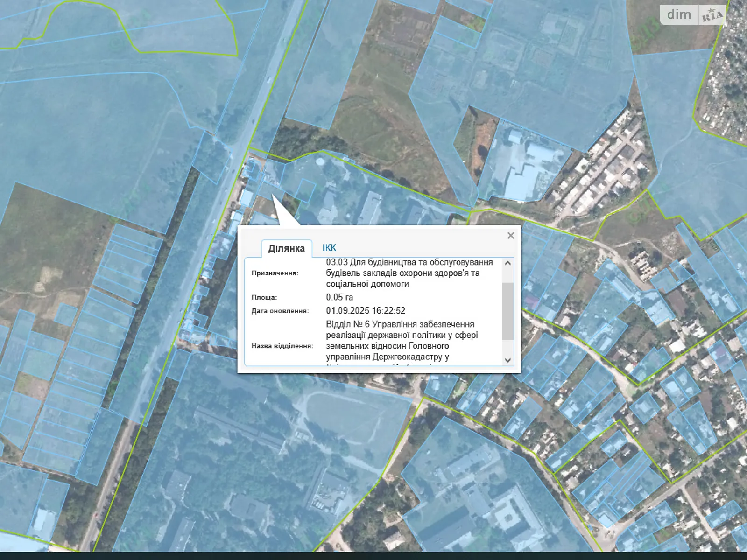Click the Площа field label
The width and height of the screenshot is (747, 560).
coord(264,297)
